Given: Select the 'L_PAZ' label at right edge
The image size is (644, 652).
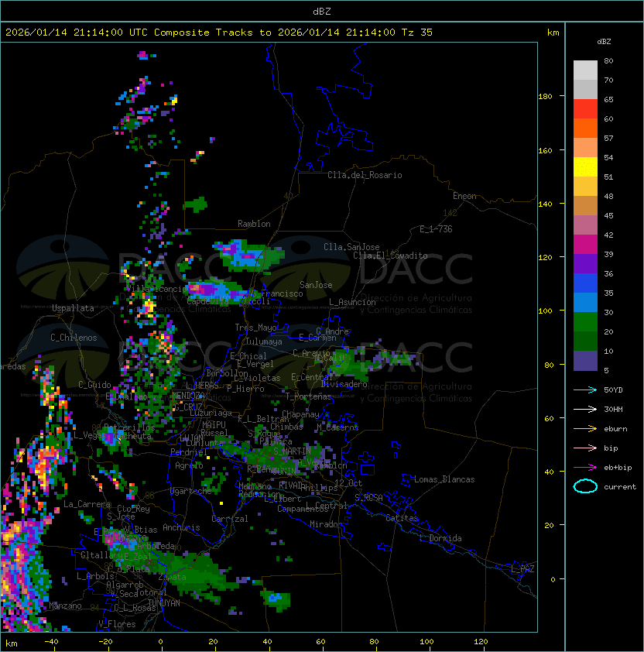Looking at the screenshot, I should point(522,569).
